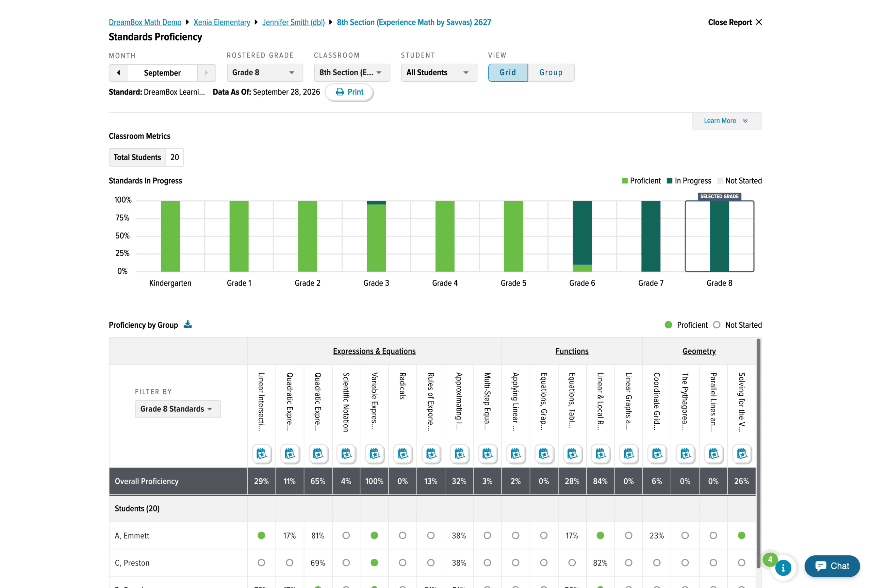This screenshot has width=871, height=588.
Task: Open assignment icon under Linear Intersecti... column
Action: tap(261, 454)
